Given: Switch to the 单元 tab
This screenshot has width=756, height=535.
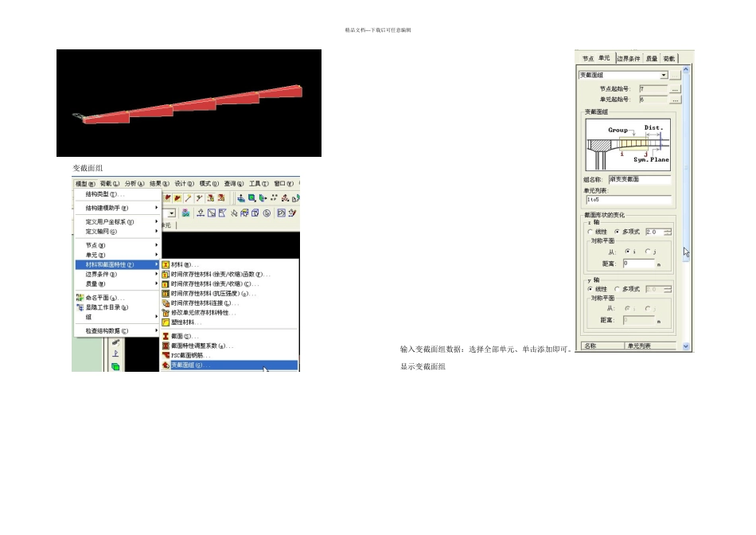Looking at the screenshot, I should point(604,58).
